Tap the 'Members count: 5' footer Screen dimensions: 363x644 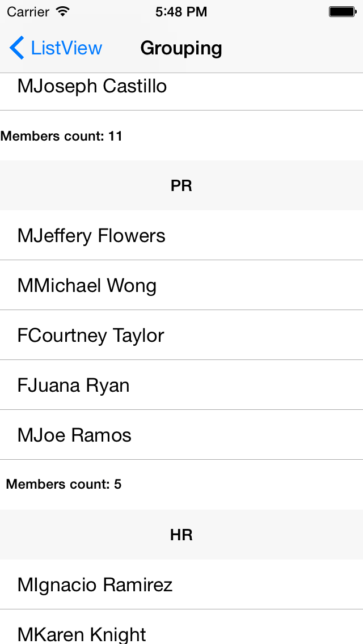tap(64, 484)
